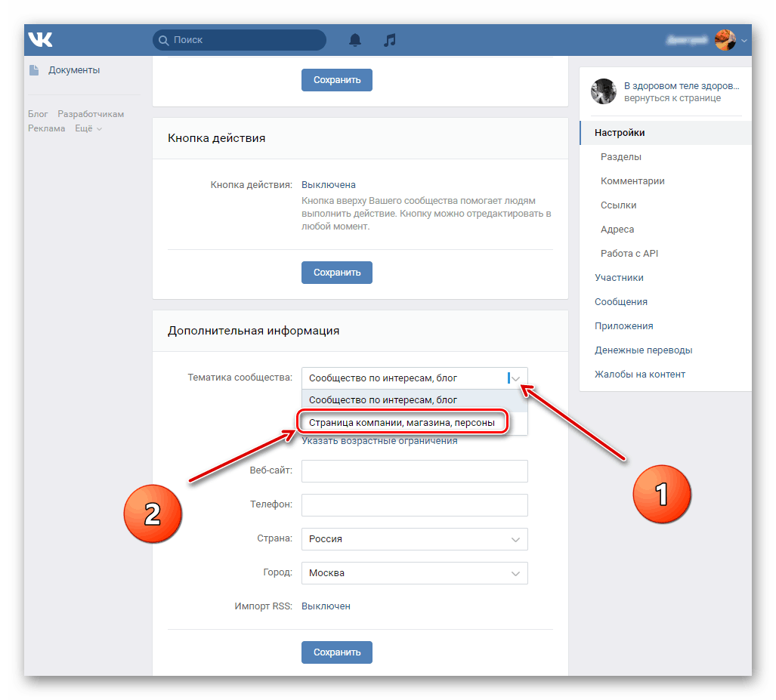Click Сохранить under Кнопка действия section
Screen dimensions: 776x700
336,273
